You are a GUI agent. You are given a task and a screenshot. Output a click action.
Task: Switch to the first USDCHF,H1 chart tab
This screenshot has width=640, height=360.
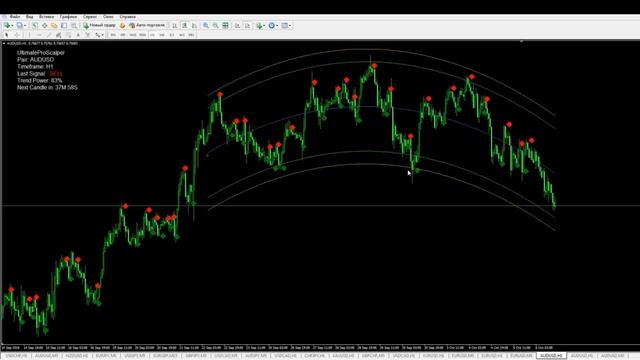point(16,356)
